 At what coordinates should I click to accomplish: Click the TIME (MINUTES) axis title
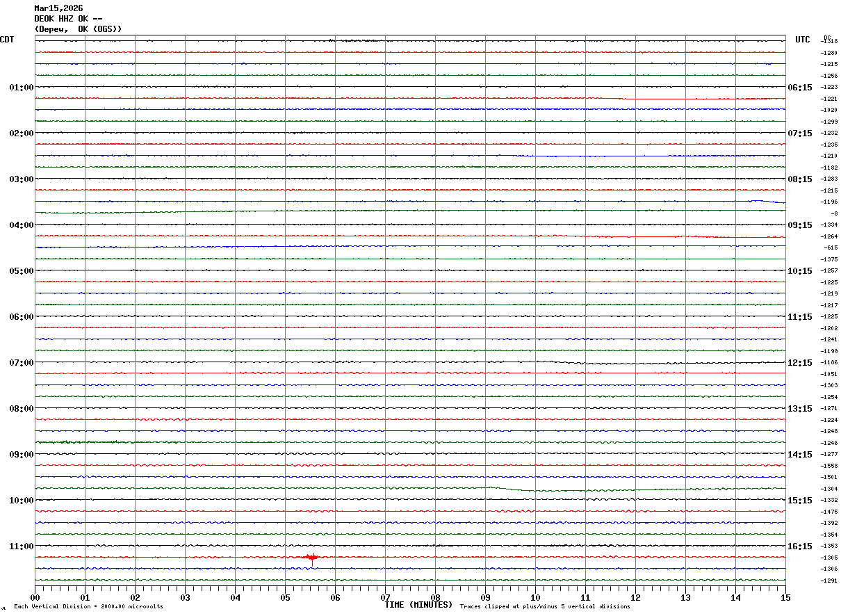(418, 605)
